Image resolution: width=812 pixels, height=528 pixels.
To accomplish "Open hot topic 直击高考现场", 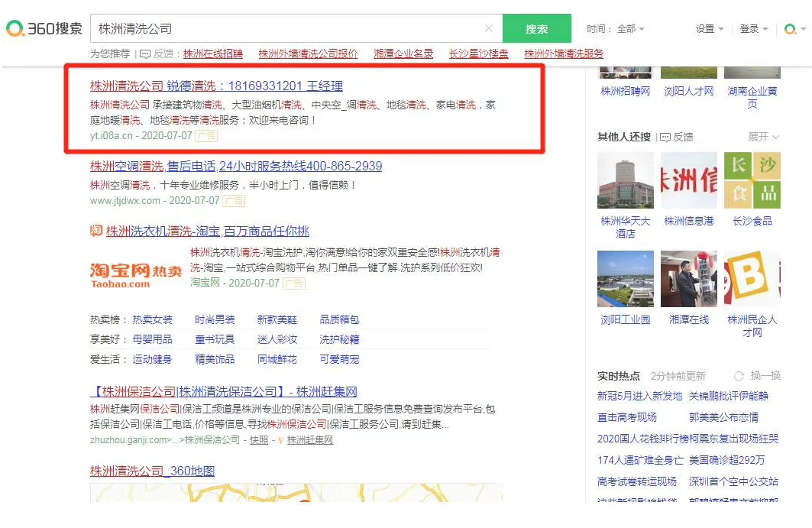I will click(627, 418).
